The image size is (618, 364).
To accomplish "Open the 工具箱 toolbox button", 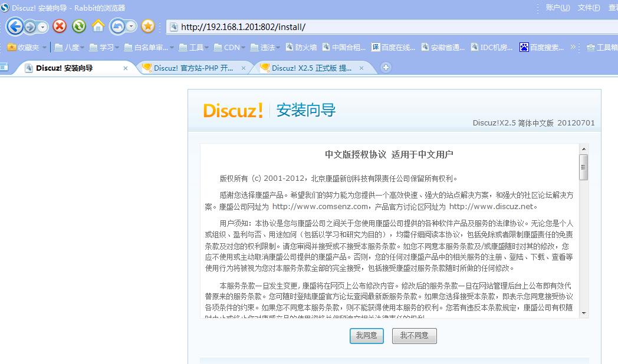I will click(602, 47).
